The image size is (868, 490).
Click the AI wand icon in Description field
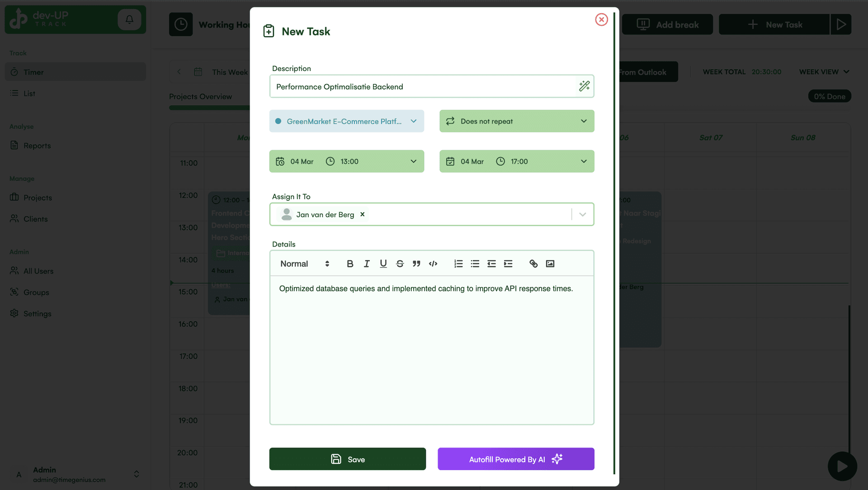(x=584, y=86)
